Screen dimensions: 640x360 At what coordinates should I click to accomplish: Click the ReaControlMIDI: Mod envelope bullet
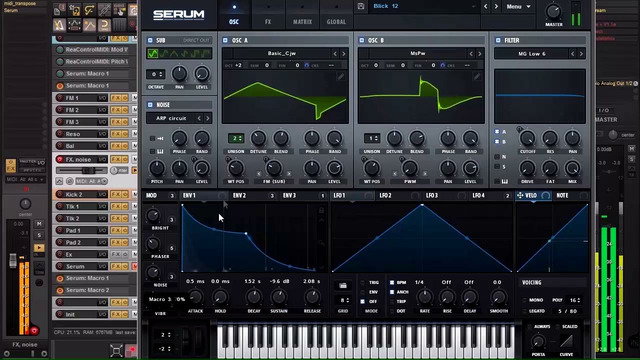[60, 50]
